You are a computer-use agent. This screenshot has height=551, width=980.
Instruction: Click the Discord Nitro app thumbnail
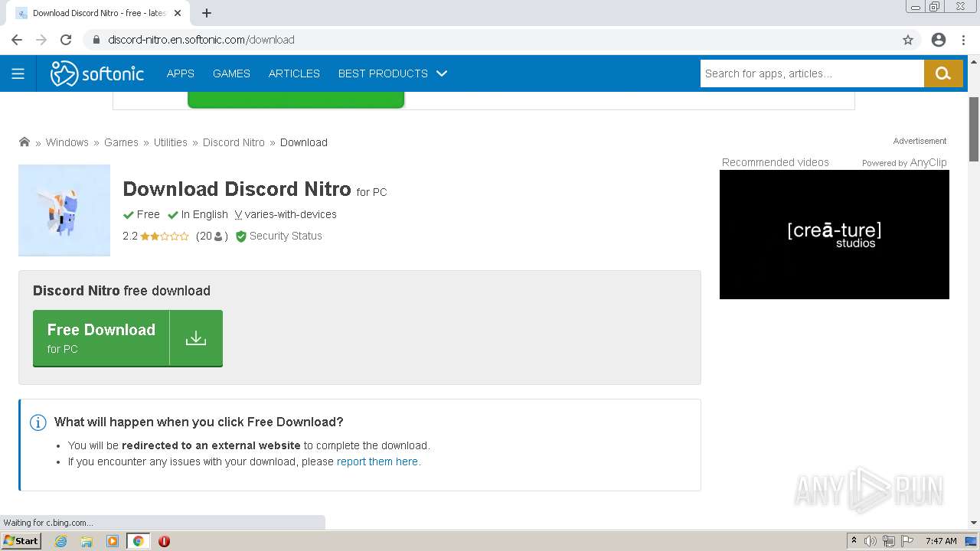64,210
